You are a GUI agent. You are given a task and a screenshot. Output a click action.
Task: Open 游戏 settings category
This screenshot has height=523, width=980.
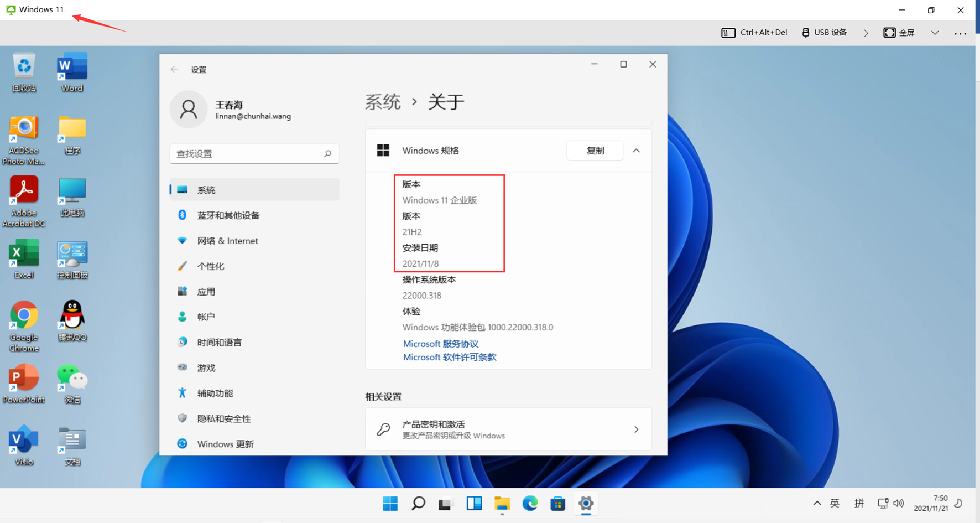point(254,367)
